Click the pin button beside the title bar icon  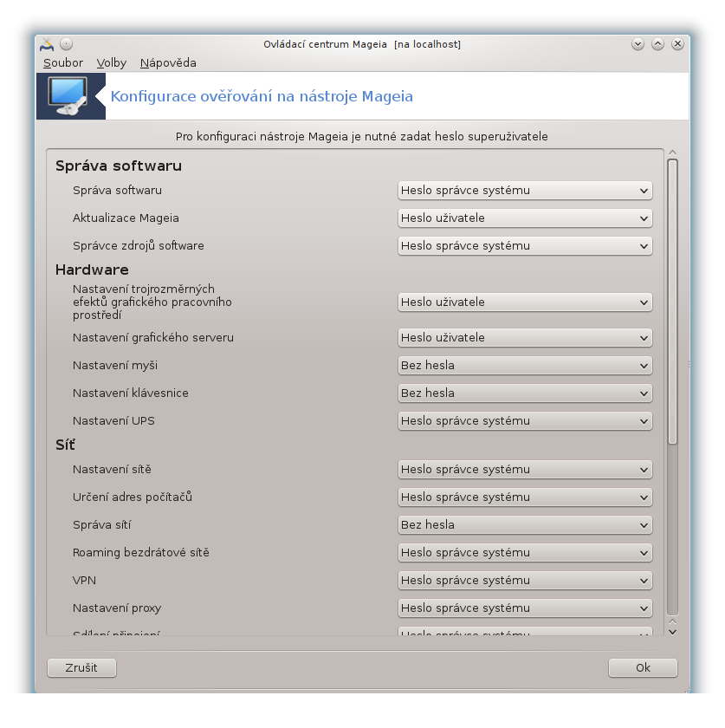click(67, 44)
